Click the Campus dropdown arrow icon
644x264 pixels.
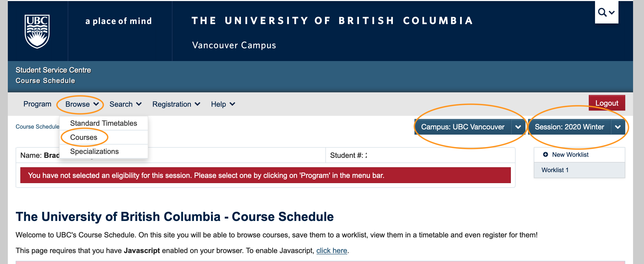[x=518, y=127]
